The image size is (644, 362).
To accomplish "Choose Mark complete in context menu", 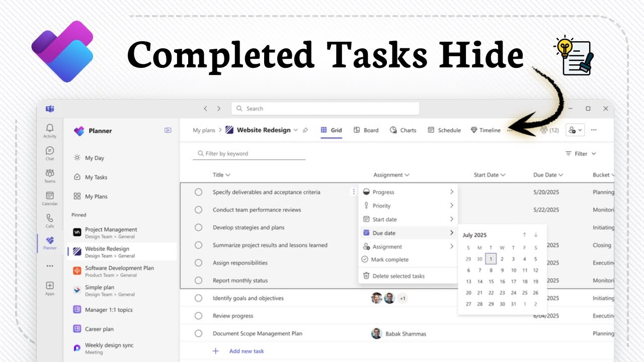I will click(x=408, y=259).
